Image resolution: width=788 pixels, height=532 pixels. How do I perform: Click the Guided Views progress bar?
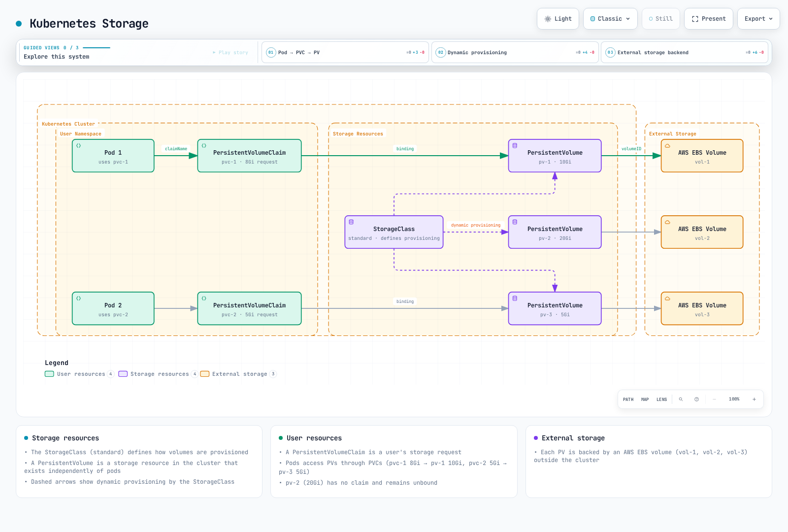coord(97,48)
